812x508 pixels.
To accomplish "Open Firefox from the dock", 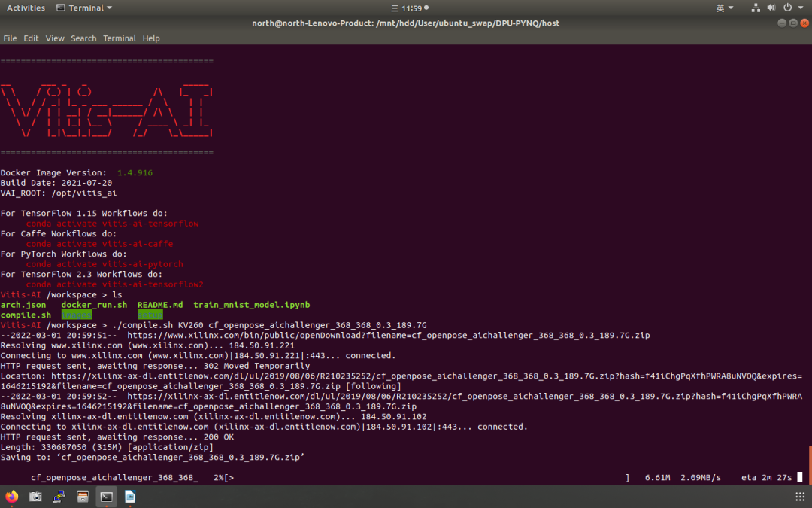I will pyautogui.click(x=11, y=497).
